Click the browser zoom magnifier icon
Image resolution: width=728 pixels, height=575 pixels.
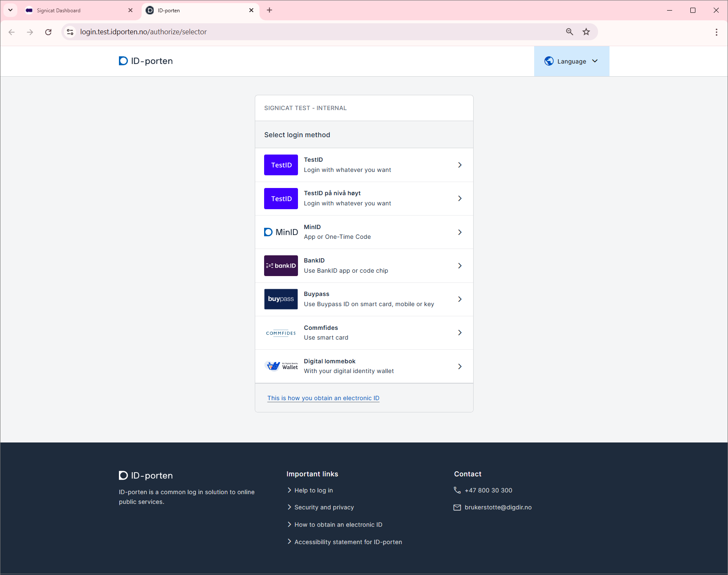pos(569,32)
